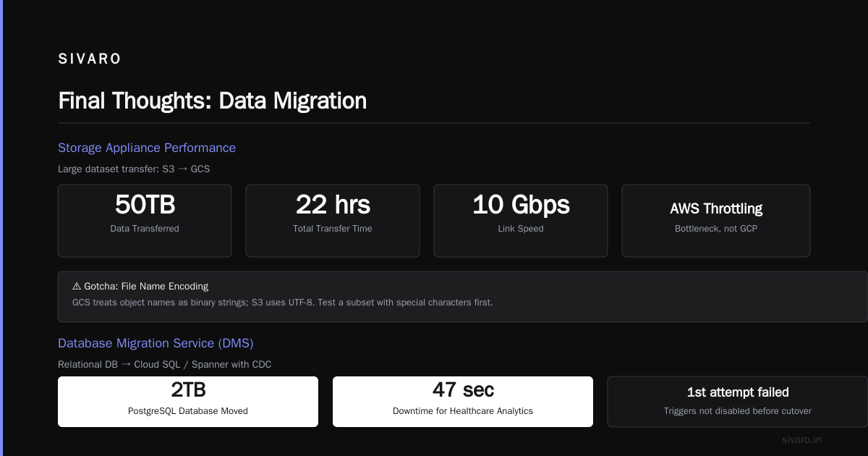Click 'Downtime for Healthcare Analytics' label
The height and width of the screenshot is (456, 868).
(x=463, y=410)
